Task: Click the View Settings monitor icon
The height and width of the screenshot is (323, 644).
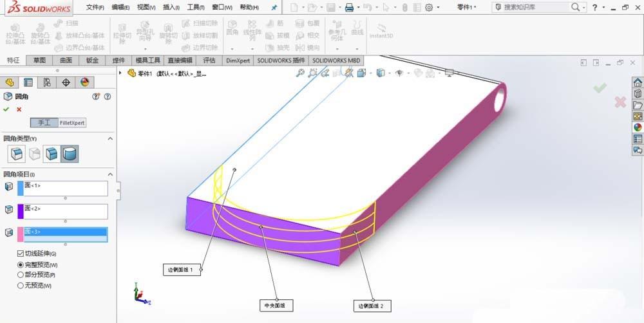Action: coord(450,73)
